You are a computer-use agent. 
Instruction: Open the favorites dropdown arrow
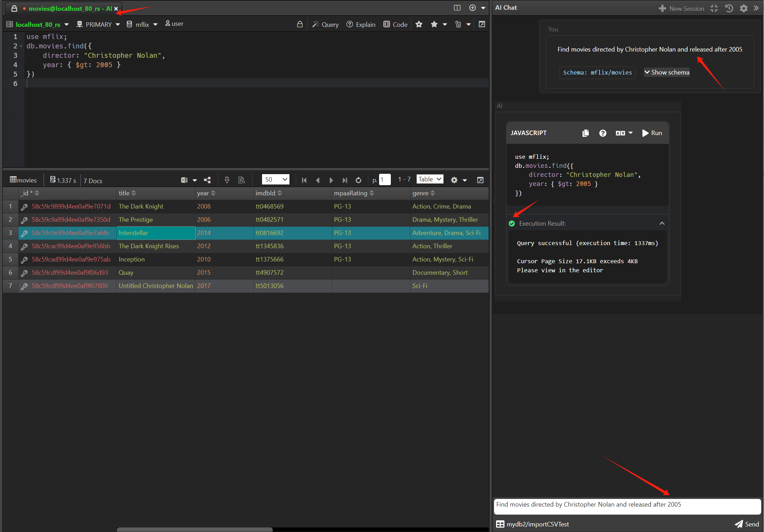coord(445,24)
